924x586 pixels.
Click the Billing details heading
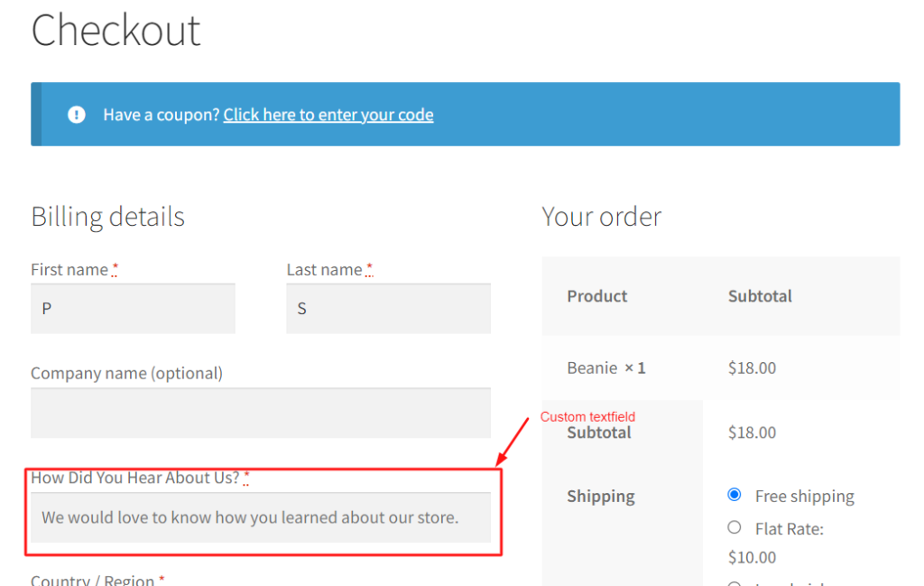tap(108, 217)
